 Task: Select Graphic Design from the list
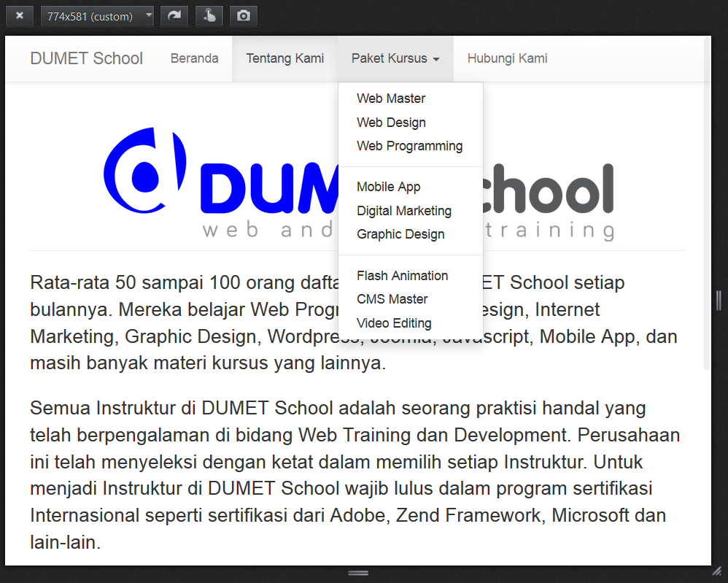[411, 234]
